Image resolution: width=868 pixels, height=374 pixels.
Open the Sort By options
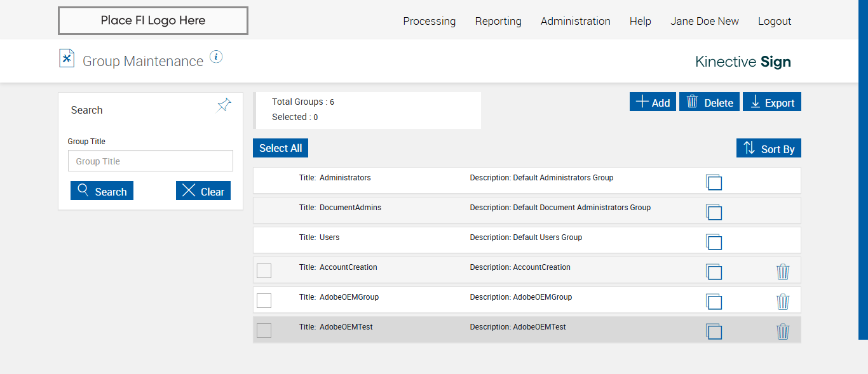769,149
